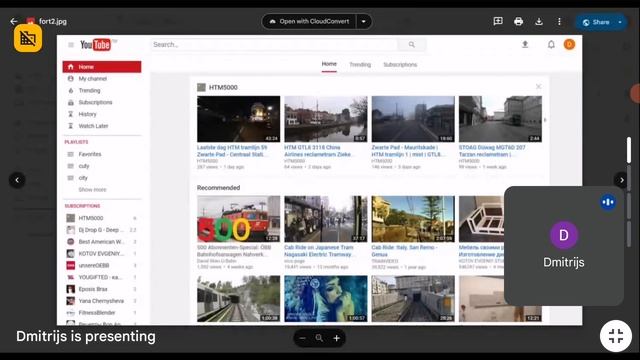Dismiss the HTM5000 section with the X
The image size is (640, 360).
[x=538, y=87]
